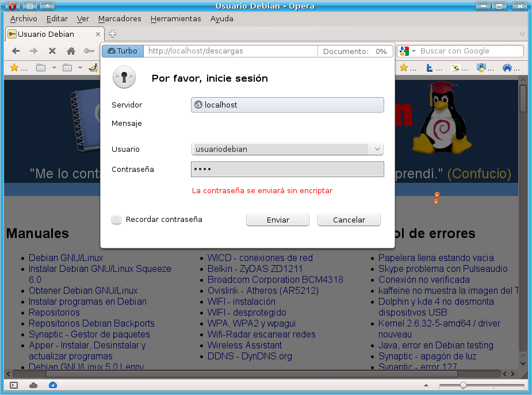Viewport: 532px width, 395px height.
Task: Open Java, error en Debian testing link
Action: click(435, 345)
